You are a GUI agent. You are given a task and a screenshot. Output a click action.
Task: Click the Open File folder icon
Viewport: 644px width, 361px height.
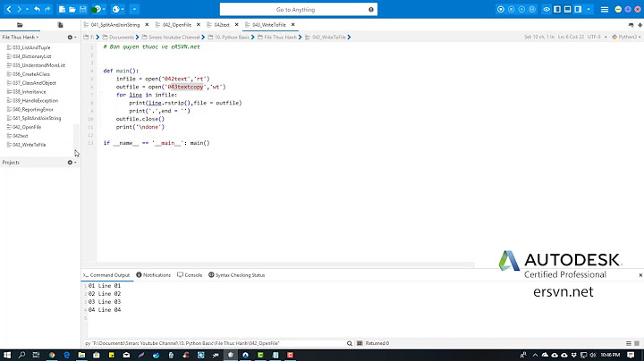[72, 9]
